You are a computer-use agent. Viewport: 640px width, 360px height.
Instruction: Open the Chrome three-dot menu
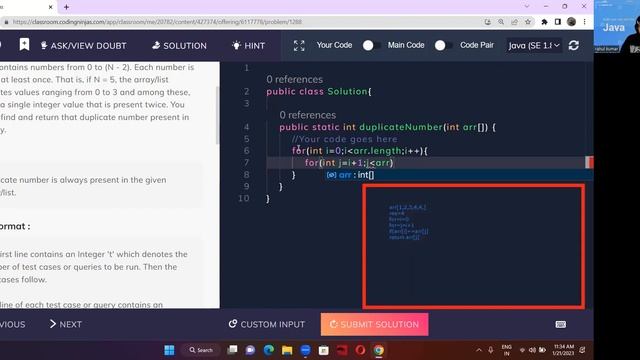[x=584, y=22]
